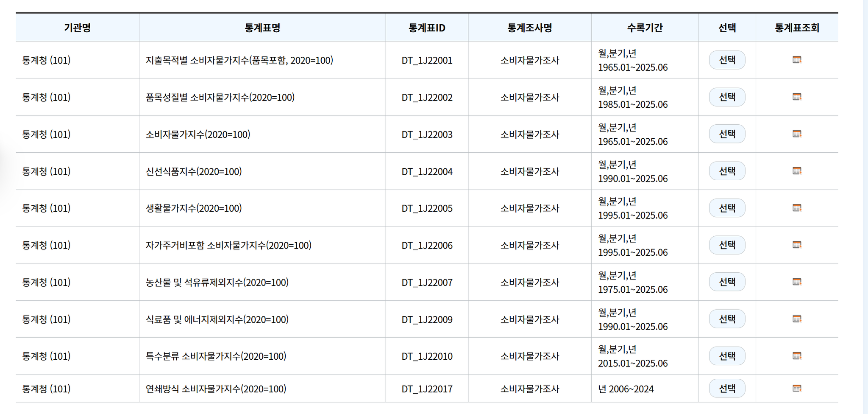Open table view icon for DT_1J22007
Screen dimensions: 868x414
[797, 282]
